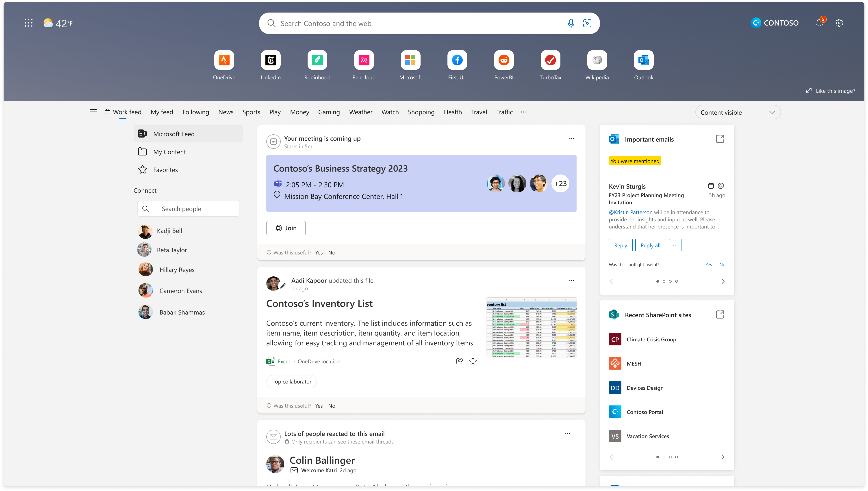868x491 pixels.
Task: Show more feed categories after Traffic
Action: [523, 112]
